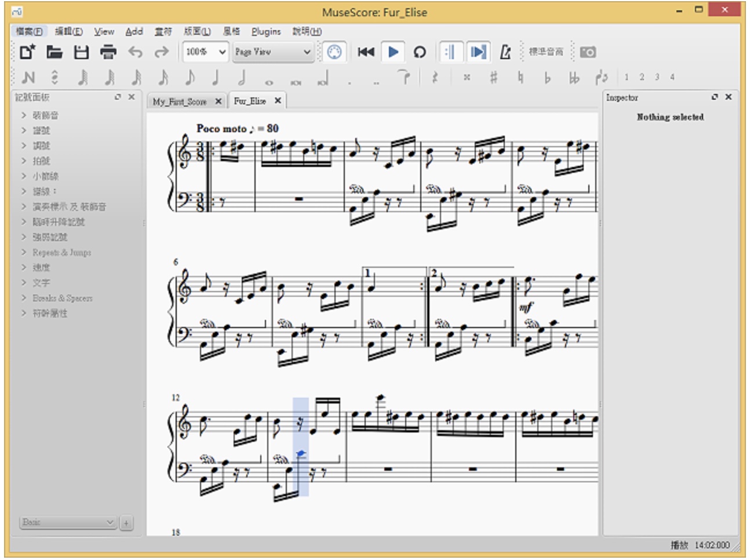Apply a tie to the note

(x=404, y=77)
